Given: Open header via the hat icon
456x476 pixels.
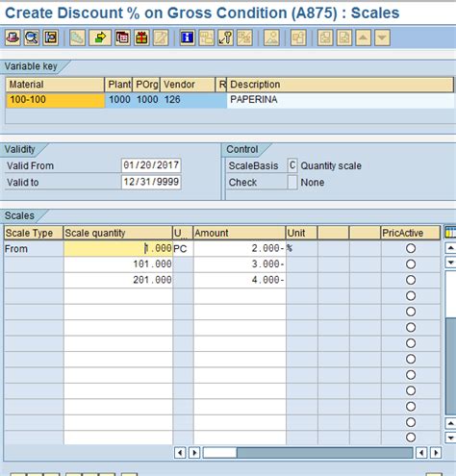Looking at the screenshot, I should coord(13,38).
